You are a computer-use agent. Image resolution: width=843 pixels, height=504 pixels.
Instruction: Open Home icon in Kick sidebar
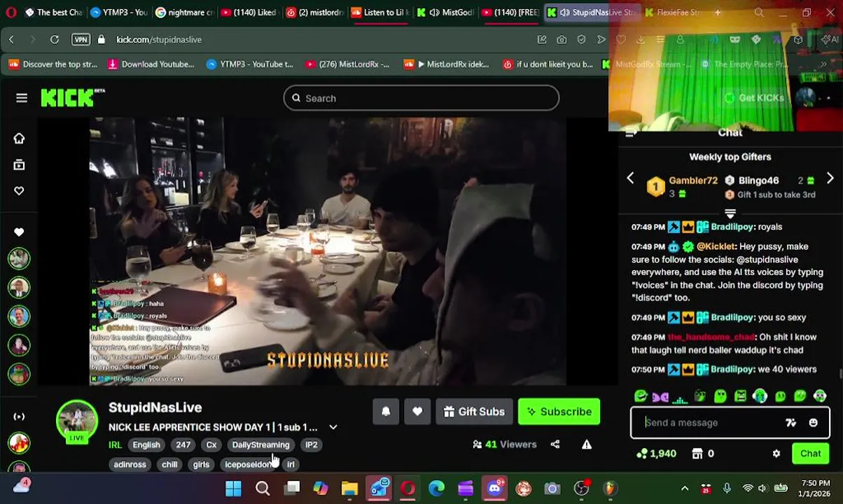(19, 139)
